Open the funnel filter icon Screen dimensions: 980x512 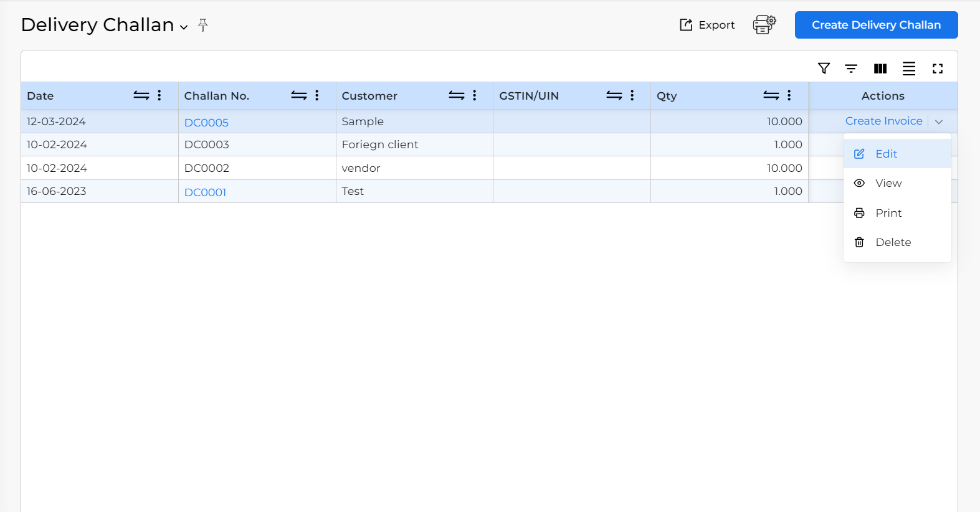pyautogui.click(x=824, y=69)
